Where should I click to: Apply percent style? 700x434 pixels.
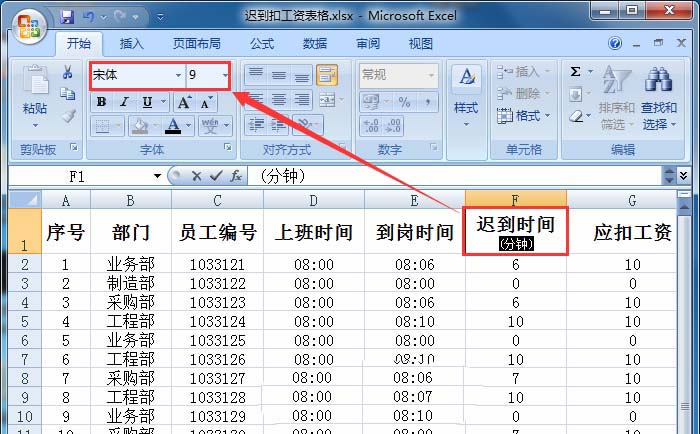coord(404,102)
